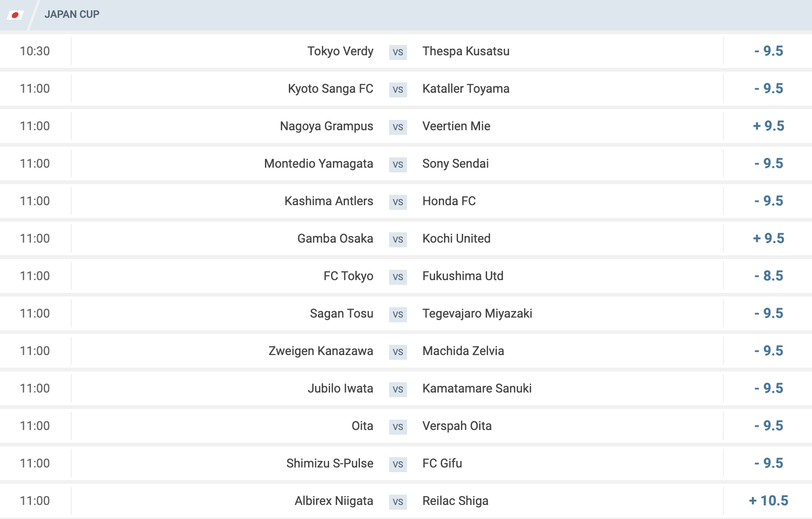Click the vs badge for Oita match
This screenshot has height=519, width=812.
pos(398,427)
